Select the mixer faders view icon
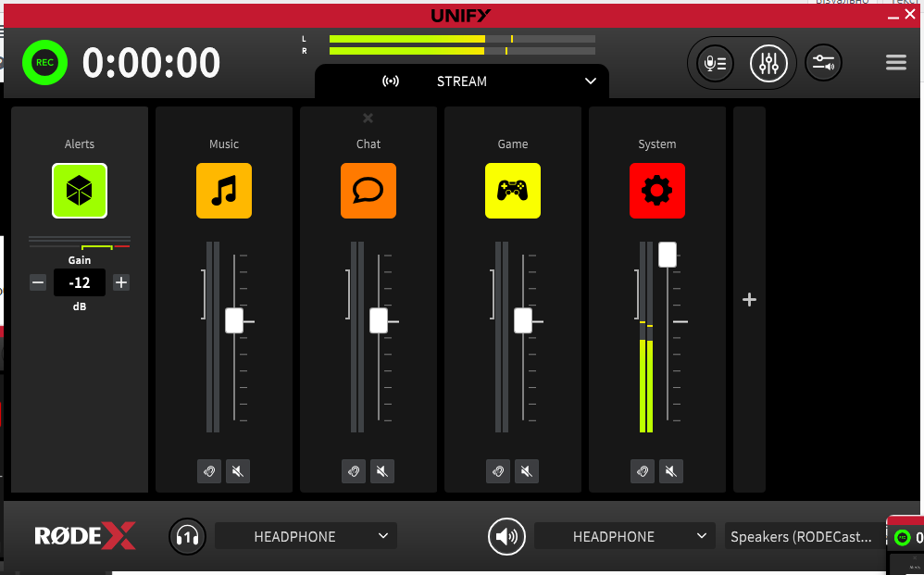This screenshot has width=924, height=575. coord(768,63)
